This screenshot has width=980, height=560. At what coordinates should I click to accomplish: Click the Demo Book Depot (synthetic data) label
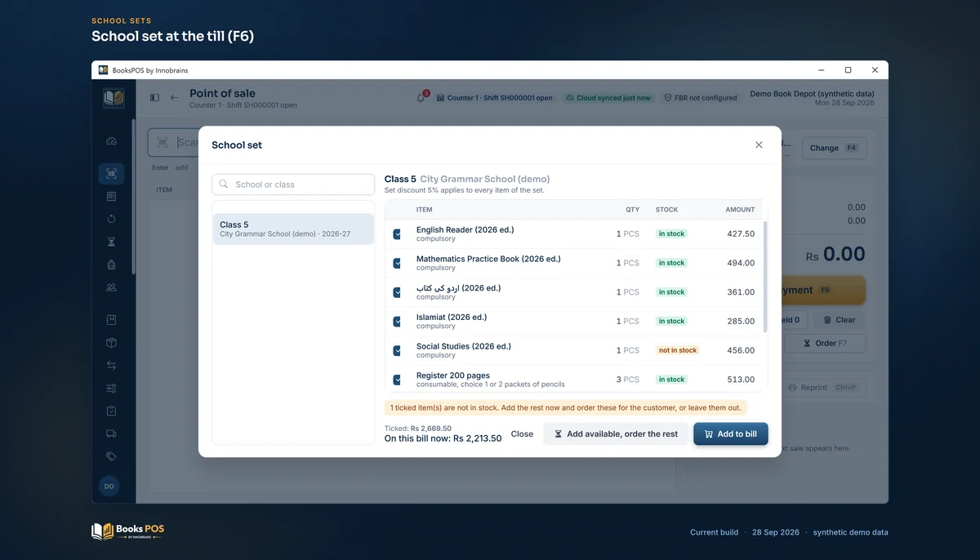point(812,94)
